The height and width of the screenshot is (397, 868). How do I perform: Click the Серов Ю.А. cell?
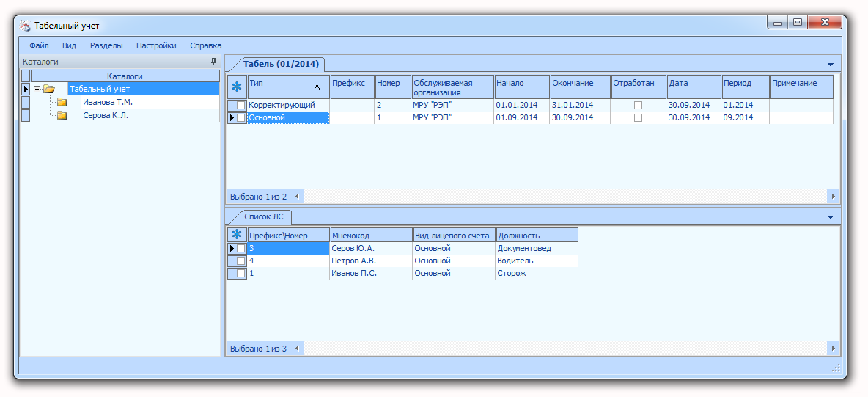pyautogui.click(x=371, y=249)
